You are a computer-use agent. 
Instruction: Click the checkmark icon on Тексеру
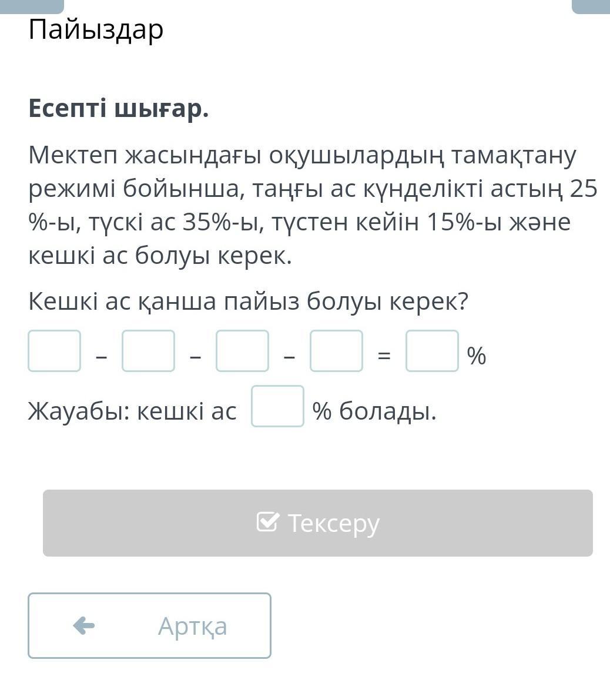pyautogui.click(x=267, y=522)
